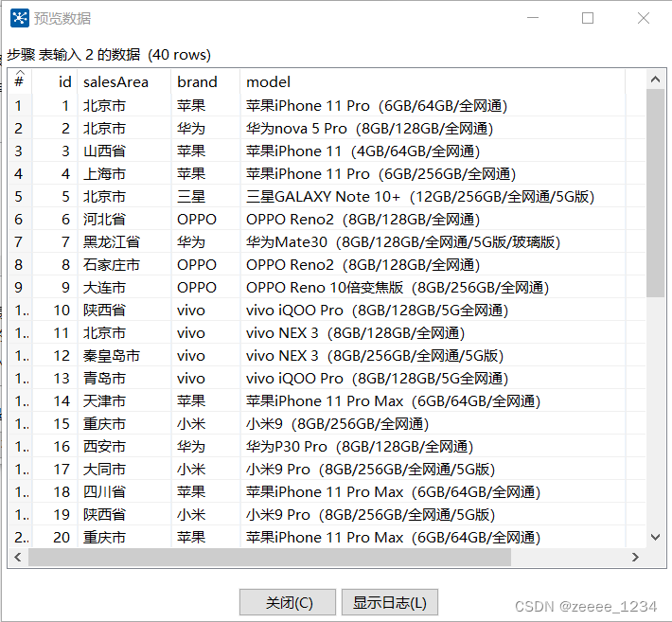Select cell 黑龙江省 in row 7
The height and width of the screenshot is (622, 672).
124,241
